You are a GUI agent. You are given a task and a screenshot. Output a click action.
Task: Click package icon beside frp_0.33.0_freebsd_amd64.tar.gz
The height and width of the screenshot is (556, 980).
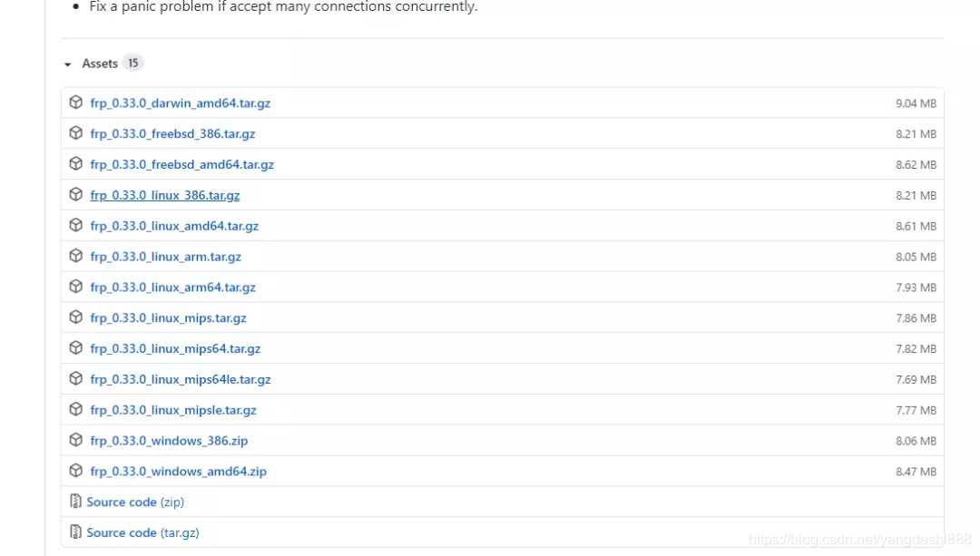75,163
